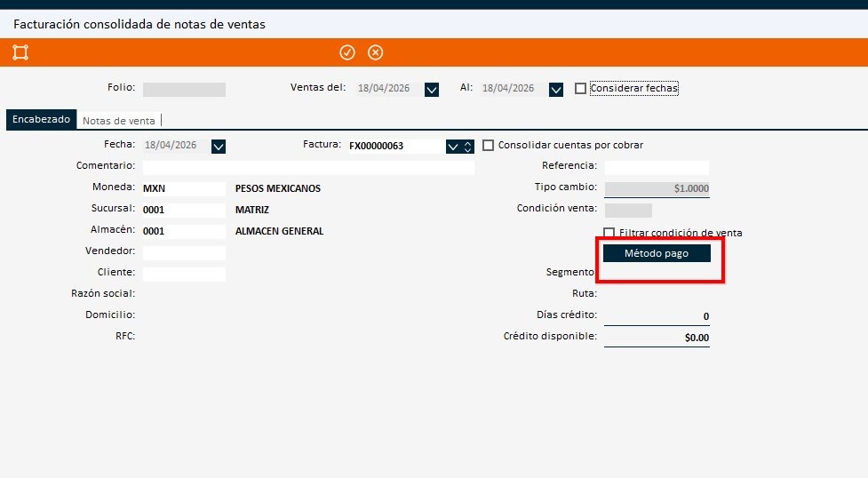Click the Moneda field showing MXN
This screenshot has height=478, width=868.
point(184,189)
